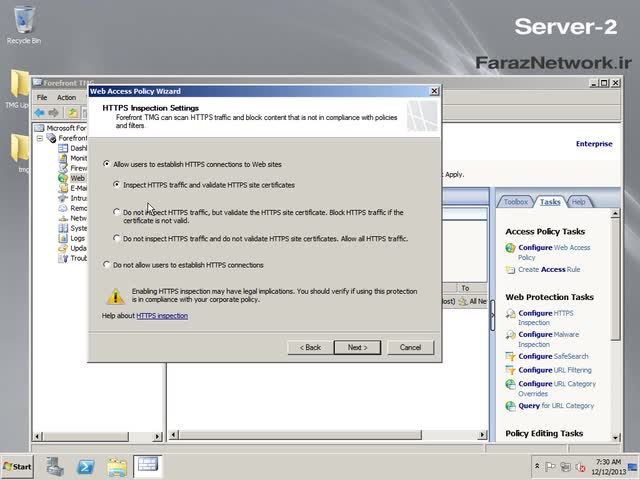Click the Up one level toolbar icon
Image resolution: width=640 pixels, height=480 pixels.
(72, 113)
